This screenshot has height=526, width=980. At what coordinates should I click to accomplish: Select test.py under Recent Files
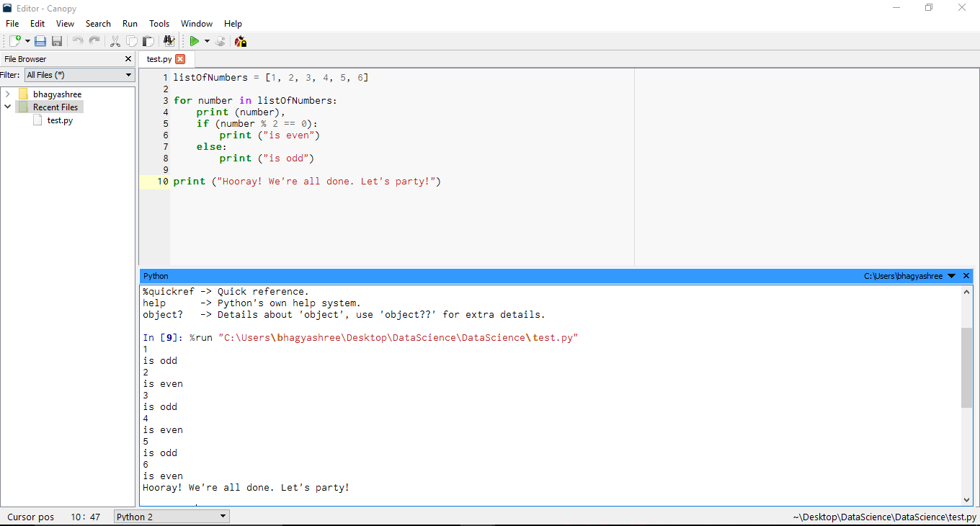[60, 120]
